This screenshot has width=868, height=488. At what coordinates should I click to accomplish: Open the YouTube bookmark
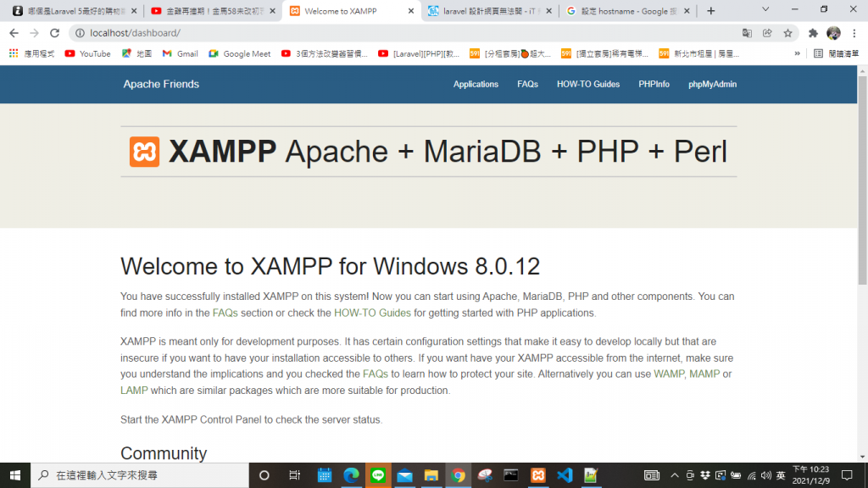tap(87, 53)
